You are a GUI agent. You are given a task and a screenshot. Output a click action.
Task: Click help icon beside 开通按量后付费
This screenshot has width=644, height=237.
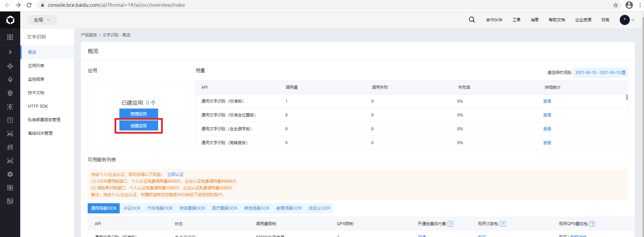pos(450,224)
